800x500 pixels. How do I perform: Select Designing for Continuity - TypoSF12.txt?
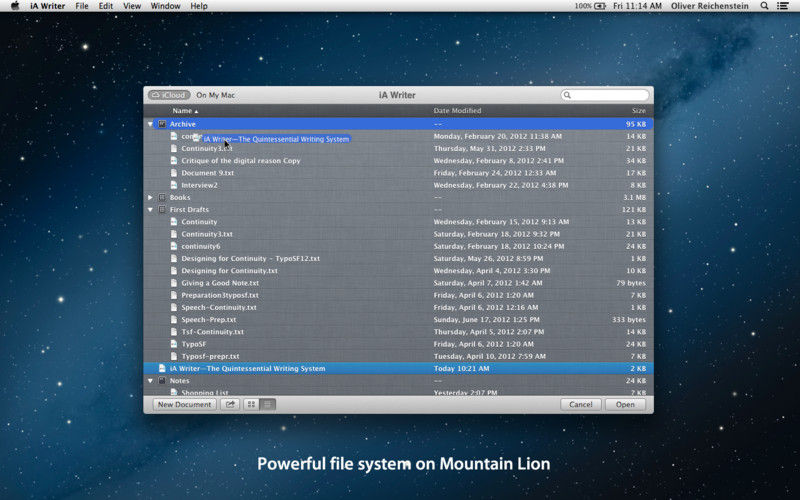[251, 259]
